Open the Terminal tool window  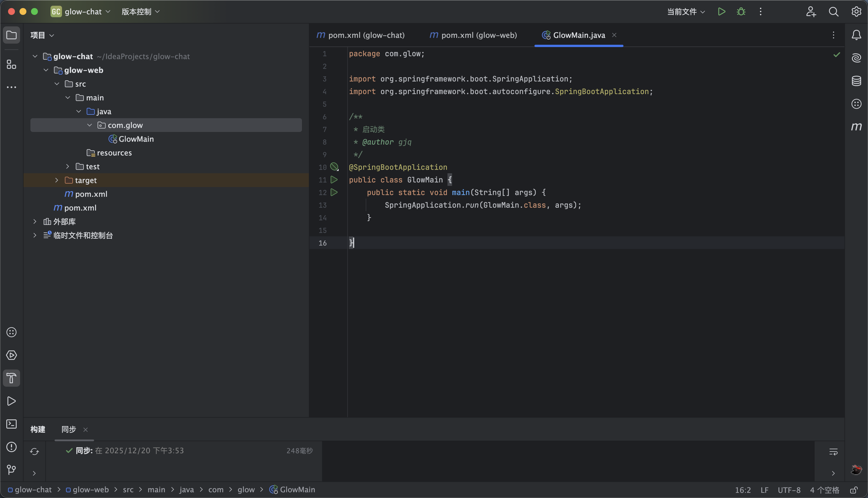pyautogui.click(x=11, y=424)
